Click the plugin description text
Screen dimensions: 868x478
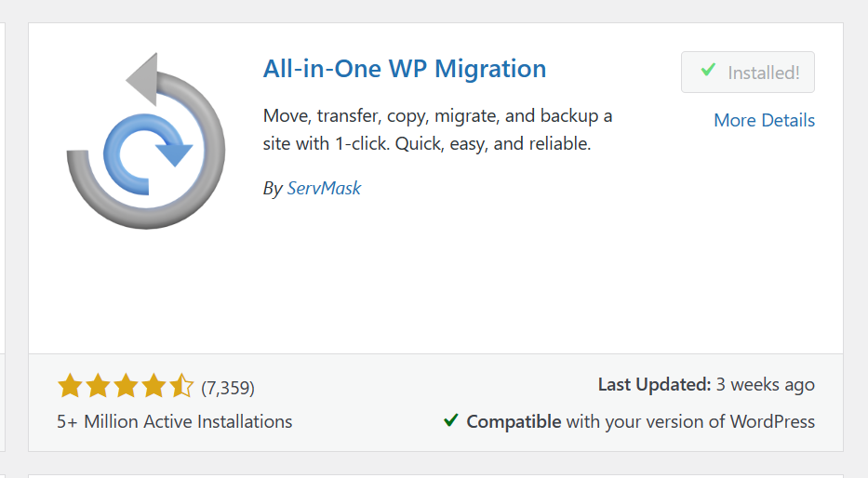(437, 129)
